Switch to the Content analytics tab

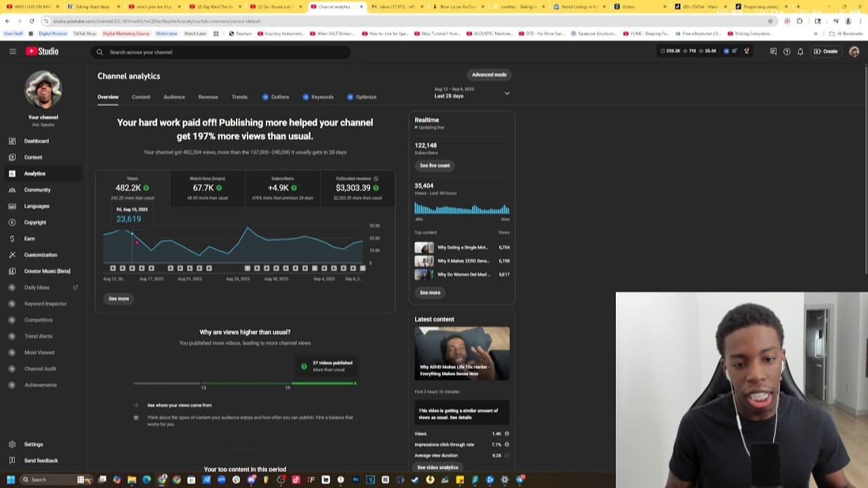(x=141, y=97)
